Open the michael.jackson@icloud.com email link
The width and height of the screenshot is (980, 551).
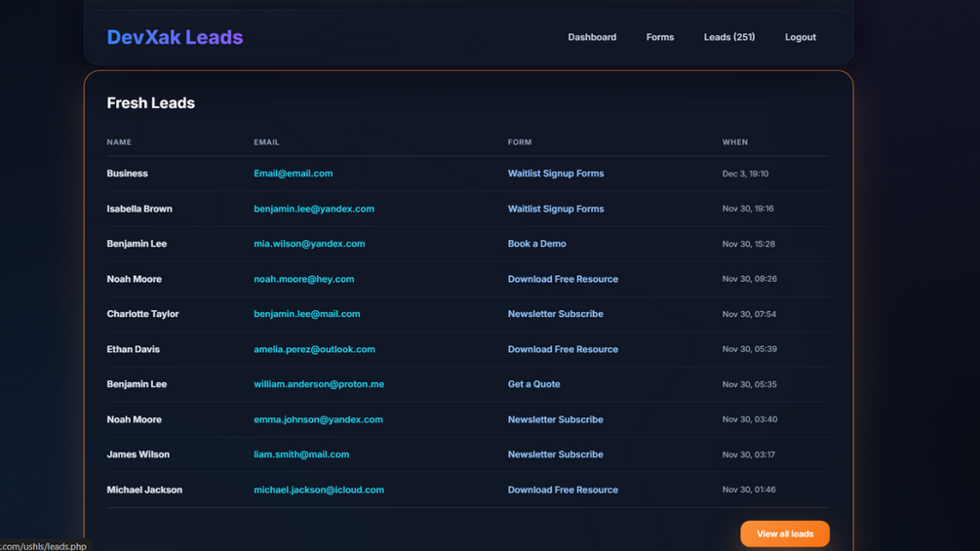pos(319,490)
